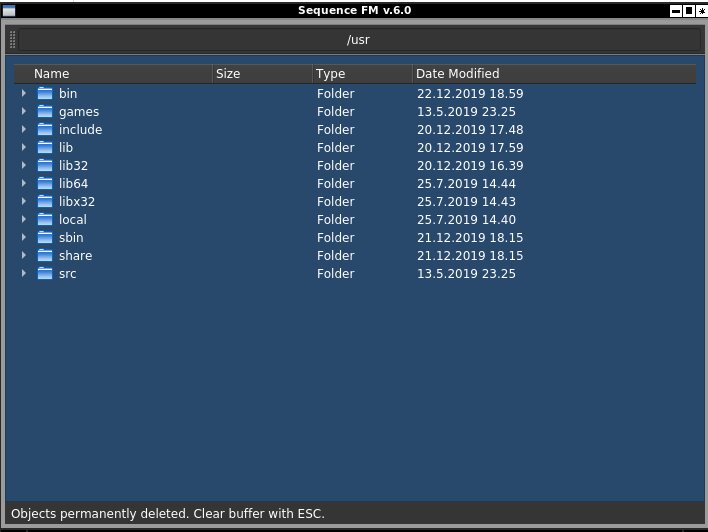Click the lib folder icon
Viewport: 708px width, 532px height.
coord(45,148)
